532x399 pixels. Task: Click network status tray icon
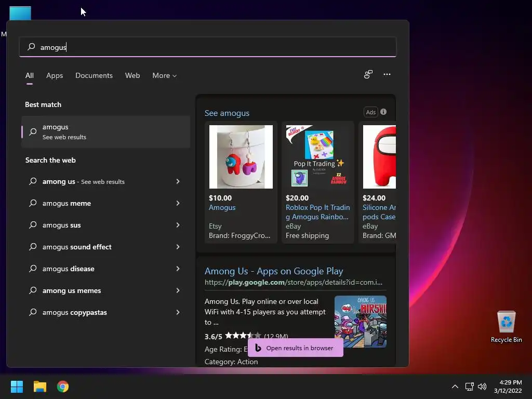[x=469, y=387]
